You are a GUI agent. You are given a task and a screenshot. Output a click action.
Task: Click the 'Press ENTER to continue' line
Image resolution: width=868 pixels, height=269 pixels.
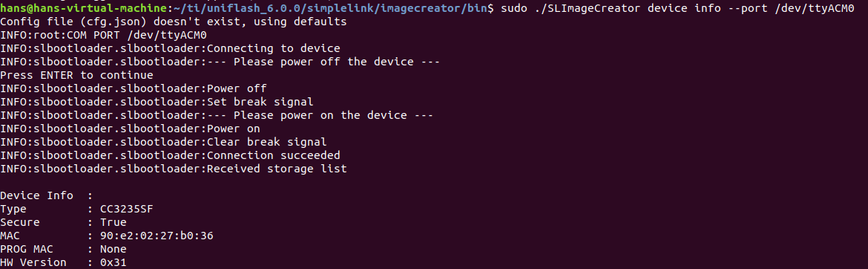pyautogui.click(x=76, y=75)
